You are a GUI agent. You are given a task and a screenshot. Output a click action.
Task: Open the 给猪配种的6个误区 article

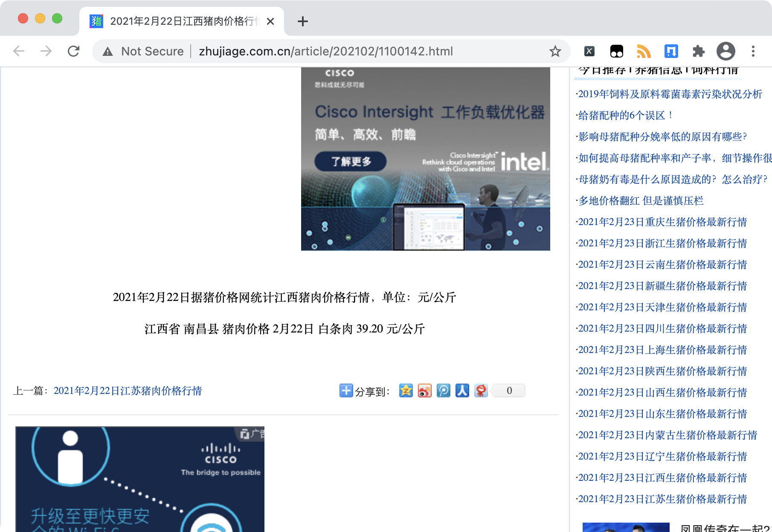[625, 116]
